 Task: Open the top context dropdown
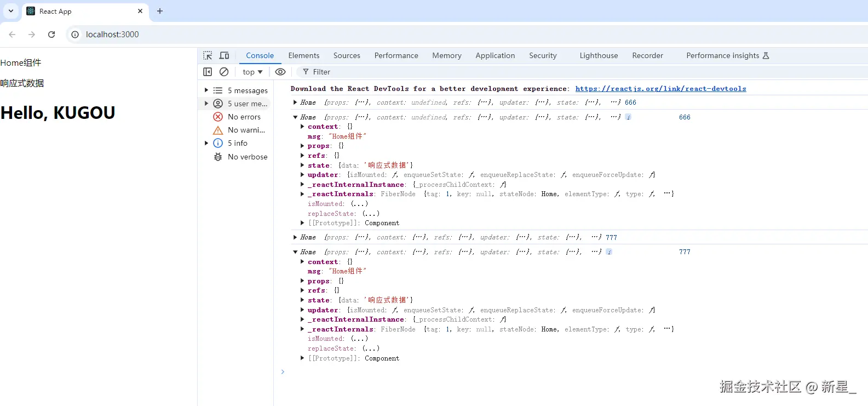[252, 72]
